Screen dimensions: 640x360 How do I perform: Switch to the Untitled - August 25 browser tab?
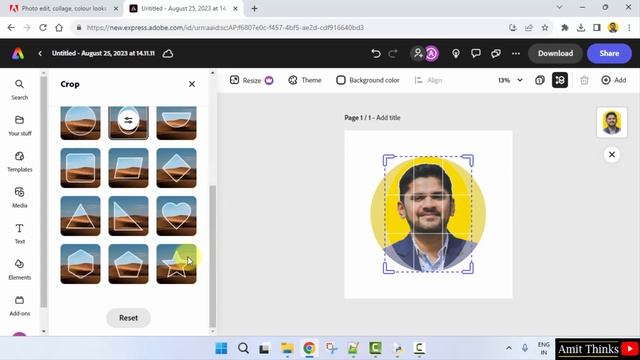(183, 8)
